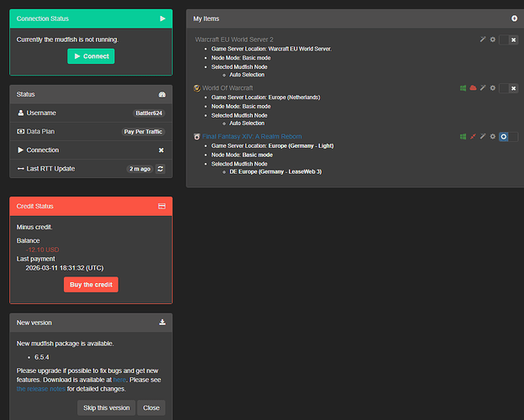524x420 pixels.
Task: Click 'DE Europe (Germany - LeaseWeb 3)' node text
Action: pyautogui.click(x=275, y=172)
